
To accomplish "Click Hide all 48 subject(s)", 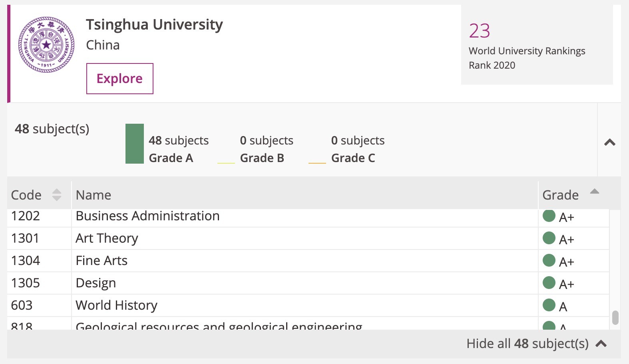I will click(x=536, y=344).
